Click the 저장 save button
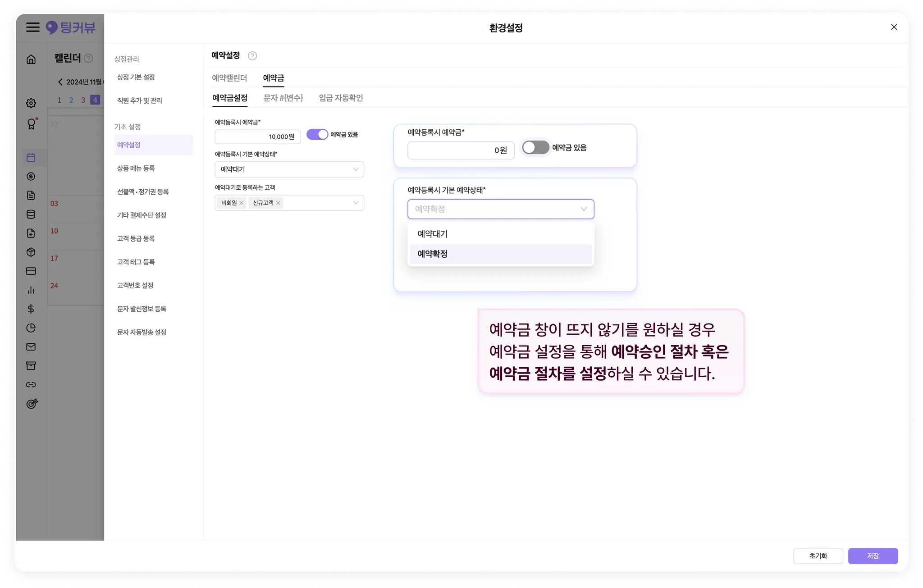The width and height of the screenshot is (923, 588). pyautogui.click(x=873, y=556)
